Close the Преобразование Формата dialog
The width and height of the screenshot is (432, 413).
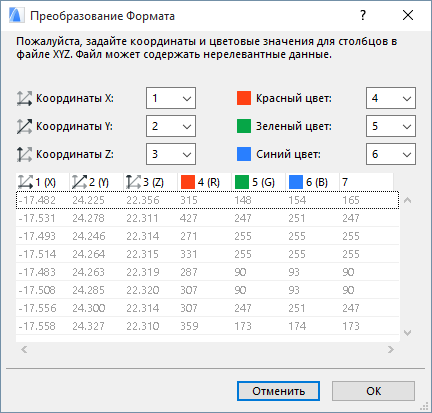(408, 15)
